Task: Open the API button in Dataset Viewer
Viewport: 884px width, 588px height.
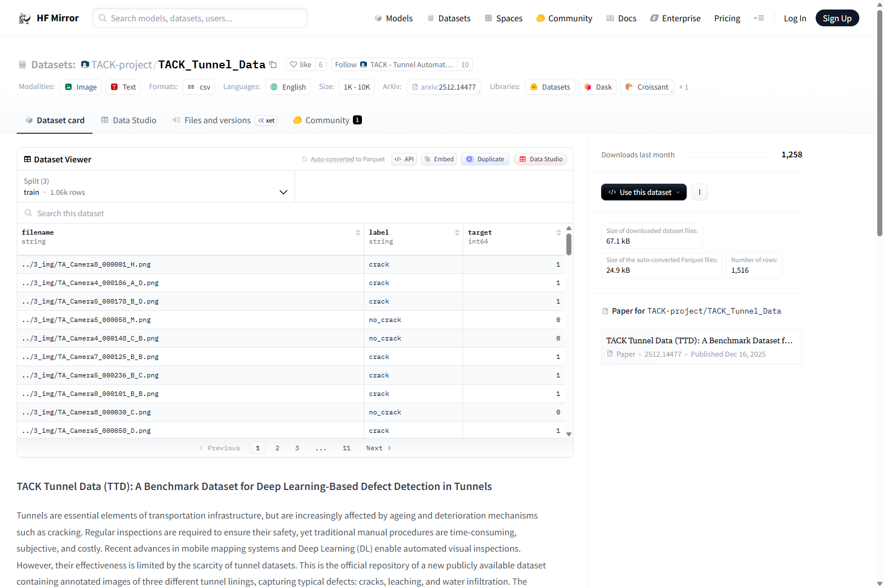Action: pyautogui.click(x=404, y=159)
